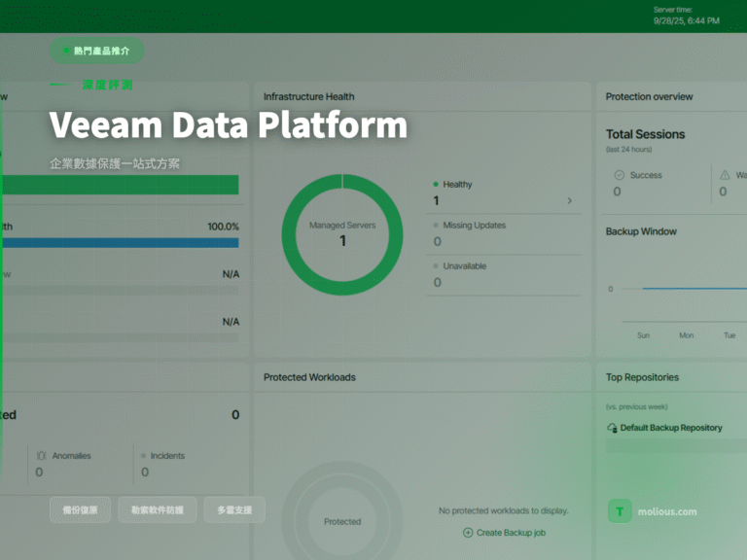This screenshot has width=747, height=560.
Task: Click the 多雲支援 tag
Action: click(x=234, y=510)
